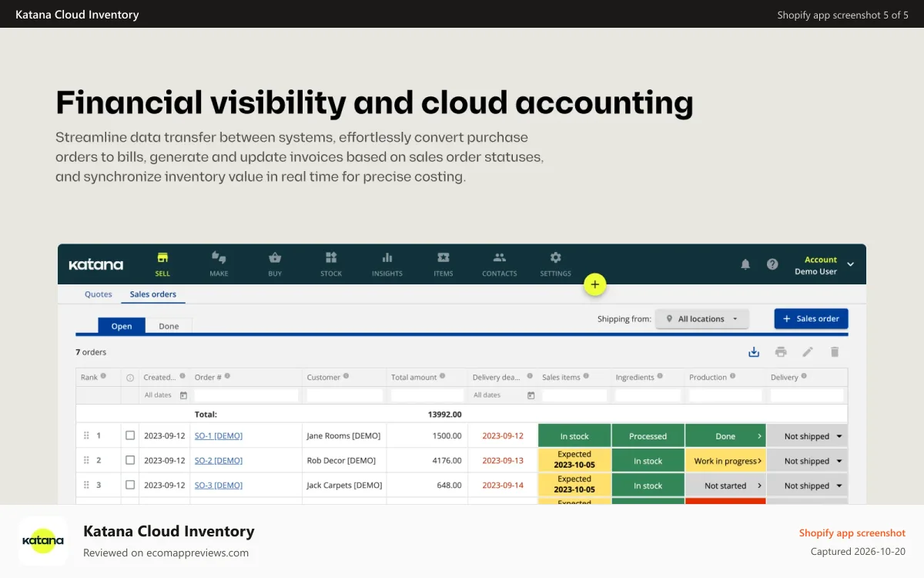Click the In stock sales items cell of SO-1
Viewport: 924px width, 578px height.
pos(574,436)
